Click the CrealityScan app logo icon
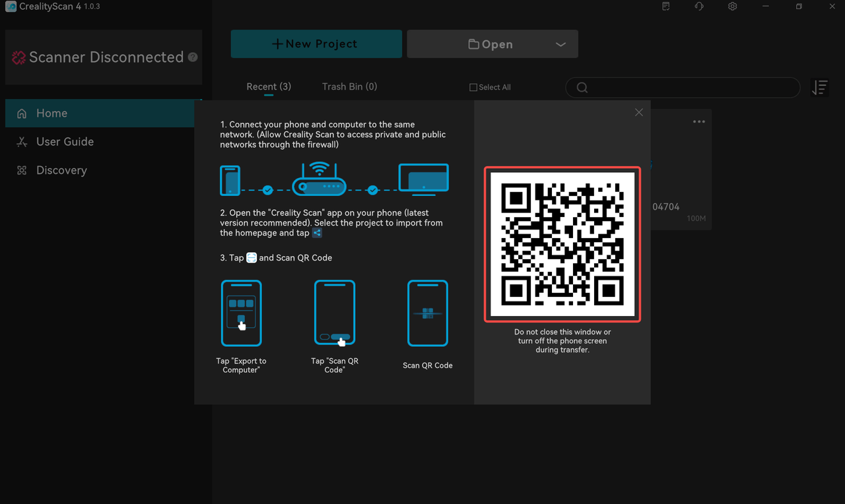 click(11, 7)
